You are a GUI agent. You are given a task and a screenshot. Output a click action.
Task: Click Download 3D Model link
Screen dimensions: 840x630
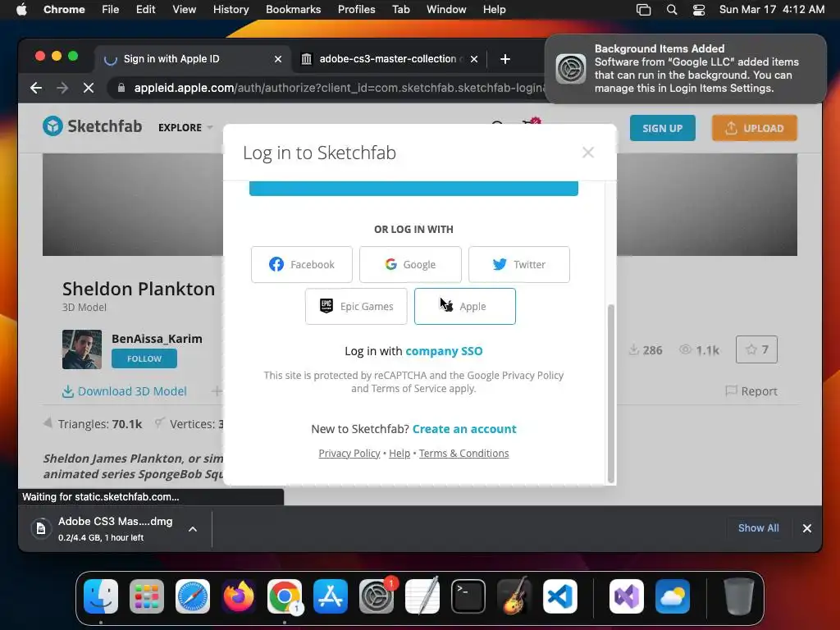tap(125, 391)
